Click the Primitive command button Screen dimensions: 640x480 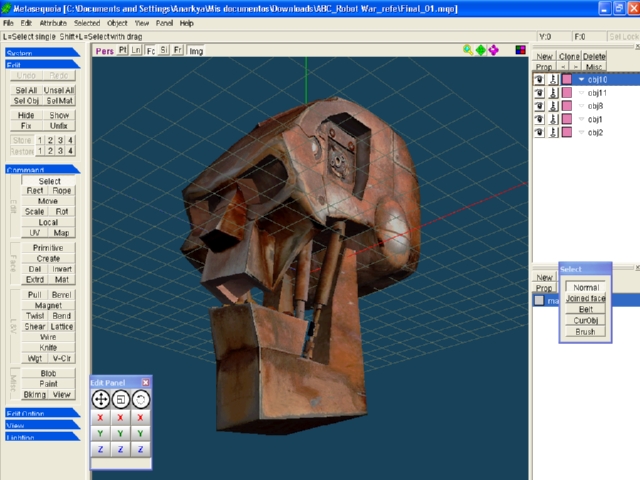tap(48, 248)
